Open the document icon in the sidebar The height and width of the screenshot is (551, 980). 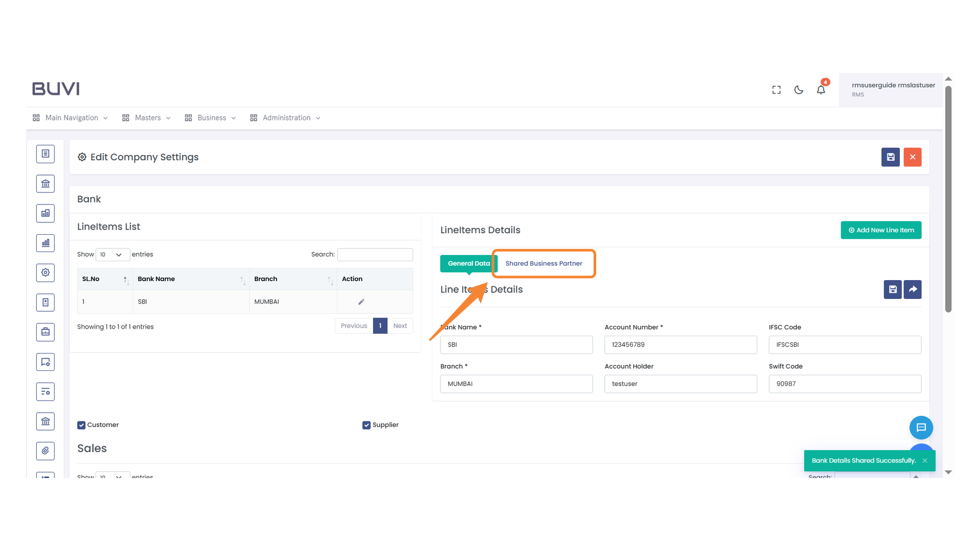pyautogui.click(x=45, y=154)
